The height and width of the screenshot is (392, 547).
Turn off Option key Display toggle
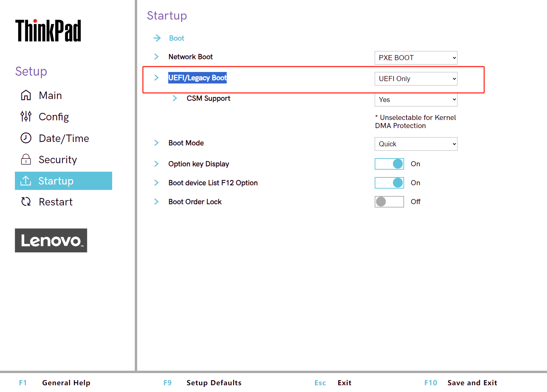point(389,164)
